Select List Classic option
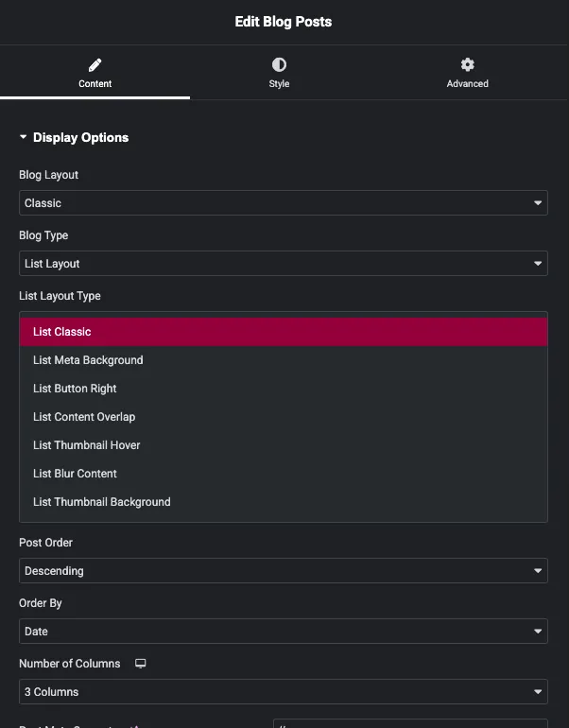The image size is (569, 728). pos(284,332)
